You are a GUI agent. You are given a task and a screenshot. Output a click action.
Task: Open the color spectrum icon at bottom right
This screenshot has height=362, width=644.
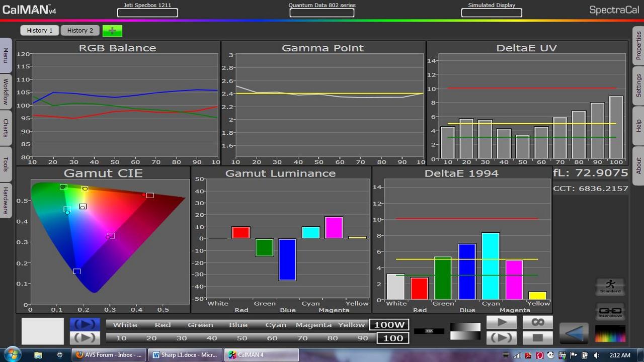pyautogui.click(x=610, y=334)
